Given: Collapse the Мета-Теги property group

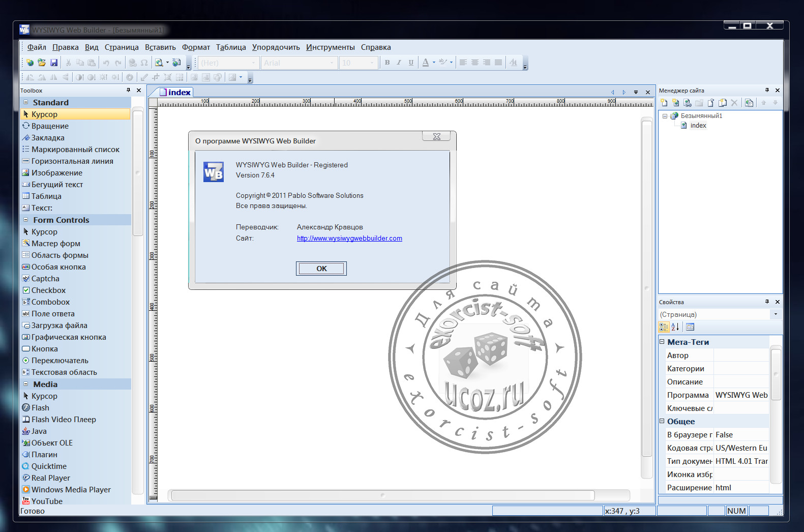Looking at the screenshot, I should [662, 342].
